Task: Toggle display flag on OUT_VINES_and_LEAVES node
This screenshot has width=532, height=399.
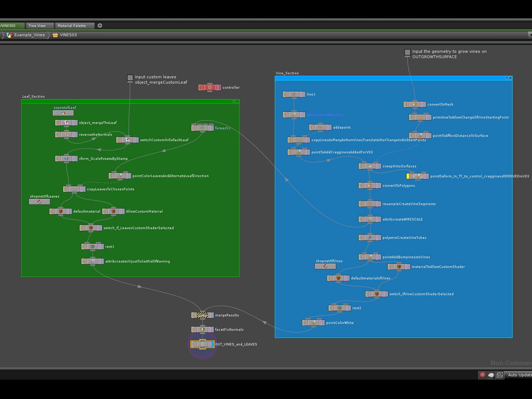Action: (x=212, y=344)
